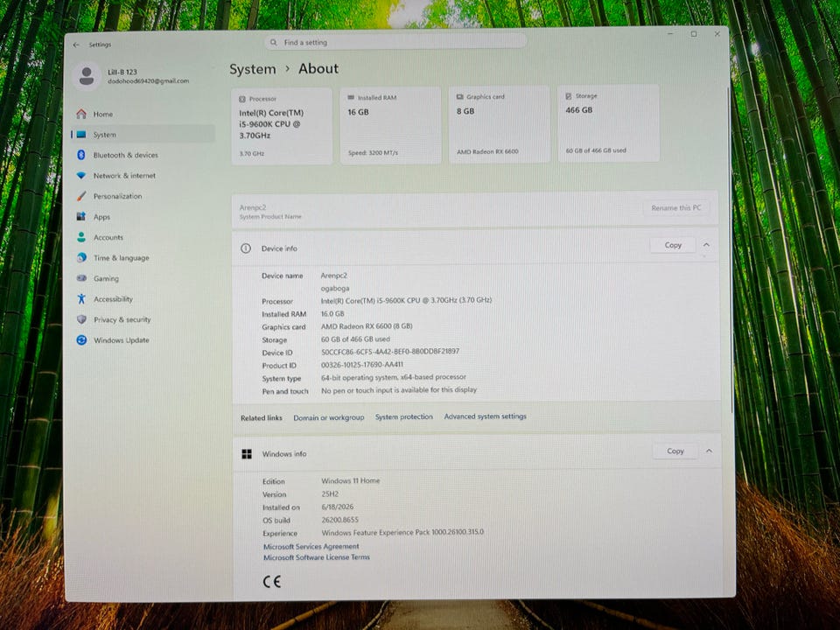840x630 pixels.
Task: Click the Device info circle icon
Action: pos(245,248)
